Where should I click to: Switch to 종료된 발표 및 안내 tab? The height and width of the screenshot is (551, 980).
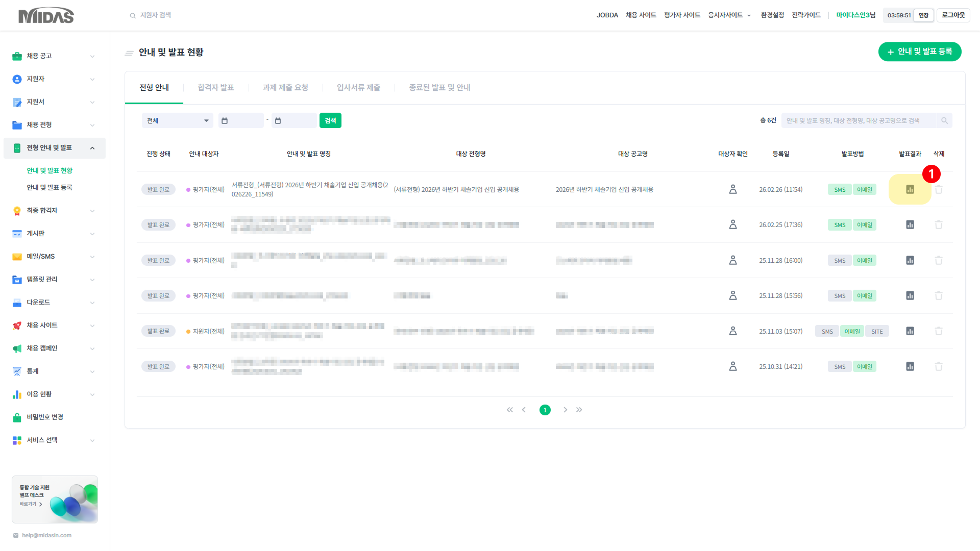pyautogui.click(x=439, y=88)
